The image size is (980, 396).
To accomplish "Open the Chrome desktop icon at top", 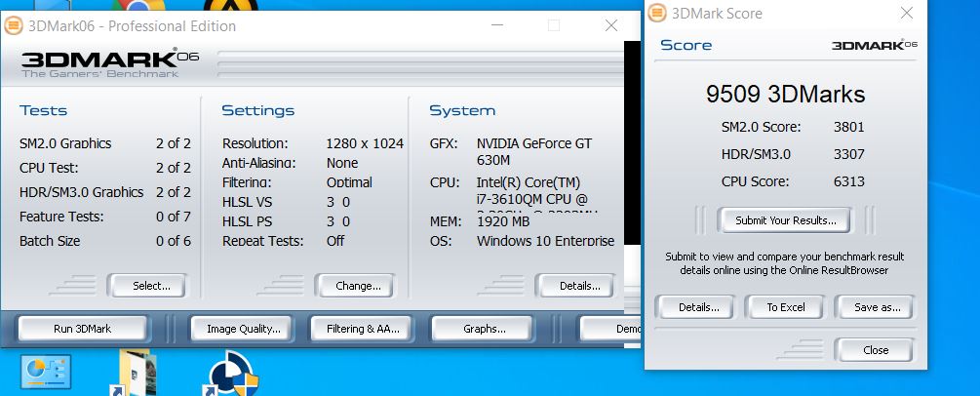I will point(137,6).
